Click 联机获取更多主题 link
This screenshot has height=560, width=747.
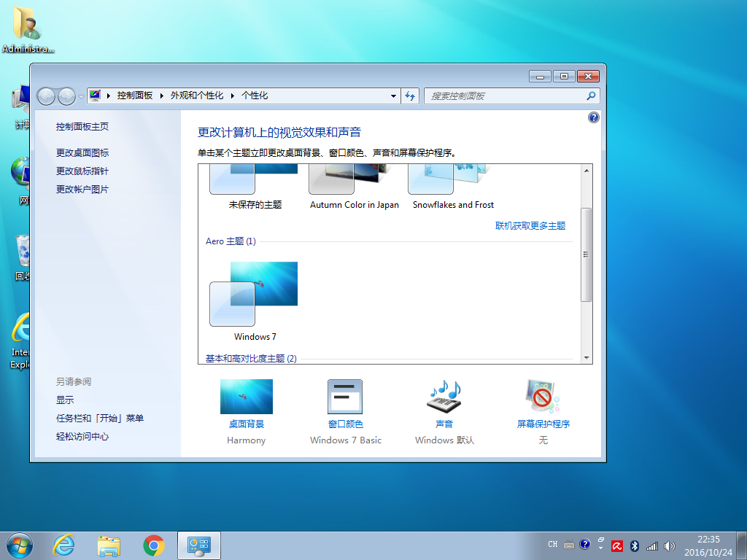click(530, 226)
